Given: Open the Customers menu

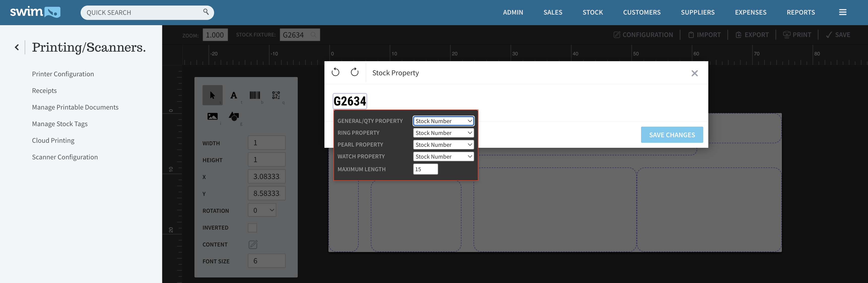Looking at the screenshot, I should [x=642, y=13].
